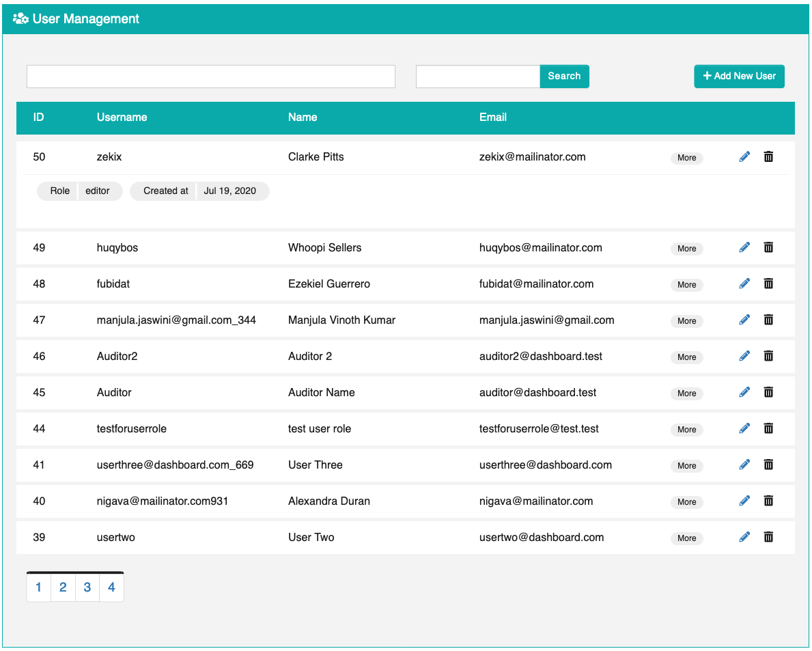Edit Manjula Vinoth Kumar's pencil icon
Viewport: 812px width, 651px height.
pyautogui.click(x=744, y=320)
